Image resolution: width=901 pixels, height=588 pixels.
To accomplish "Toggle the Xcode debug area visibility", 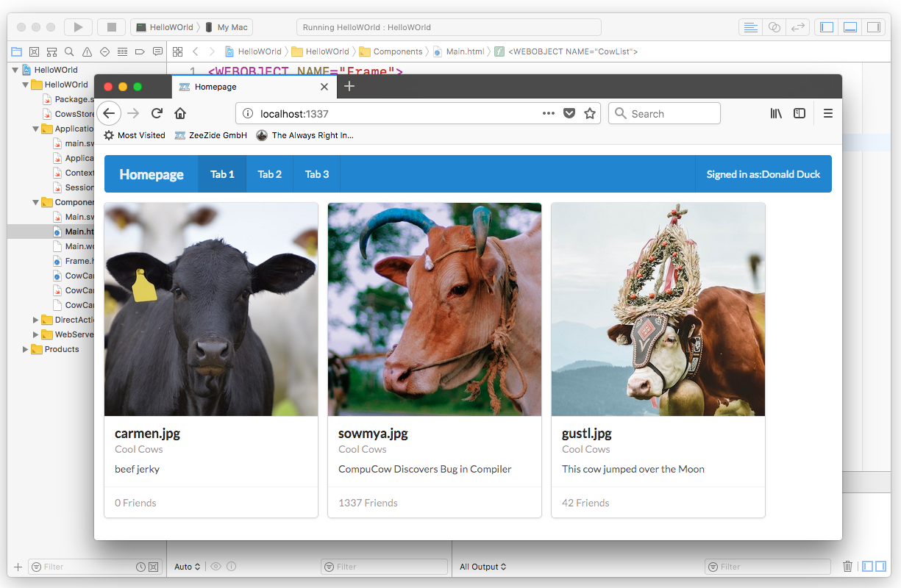I will point(850,27).
